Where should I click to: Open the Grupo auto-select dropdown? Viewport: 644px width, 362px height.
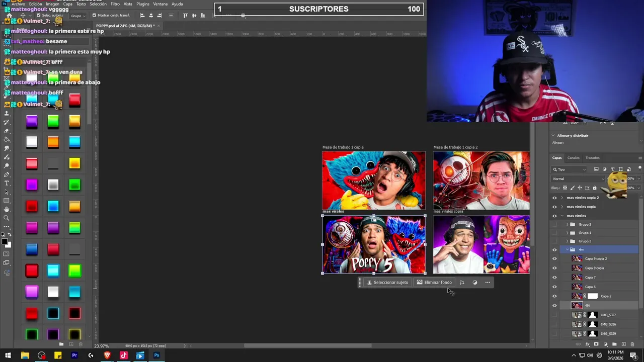(x=77, y=16)
